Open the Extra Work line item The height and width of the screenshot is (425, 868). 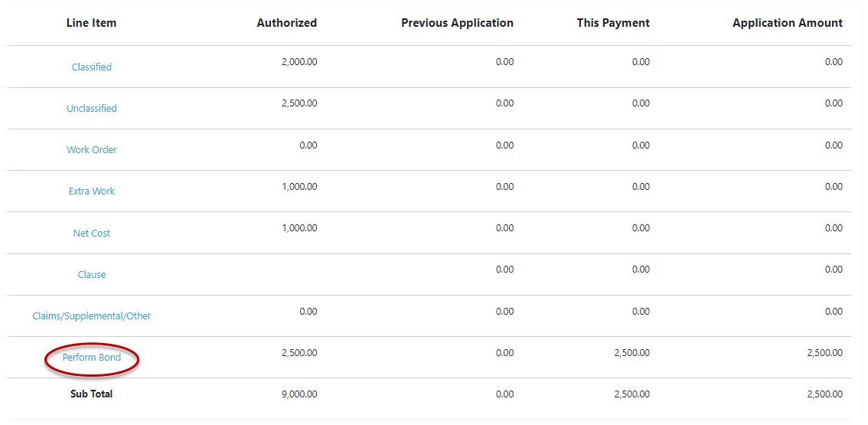click(91, 191)
